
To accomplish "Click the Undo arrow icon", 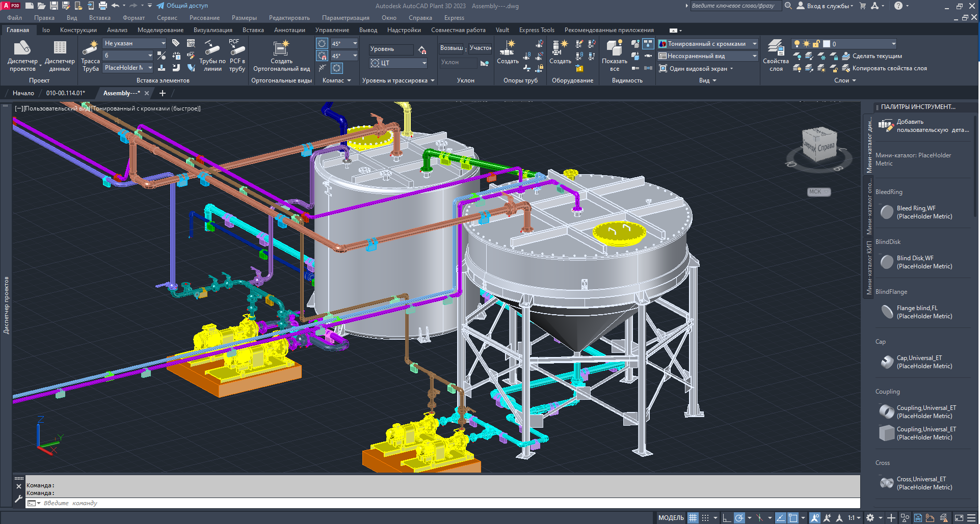I will click(x=115, y=6).
